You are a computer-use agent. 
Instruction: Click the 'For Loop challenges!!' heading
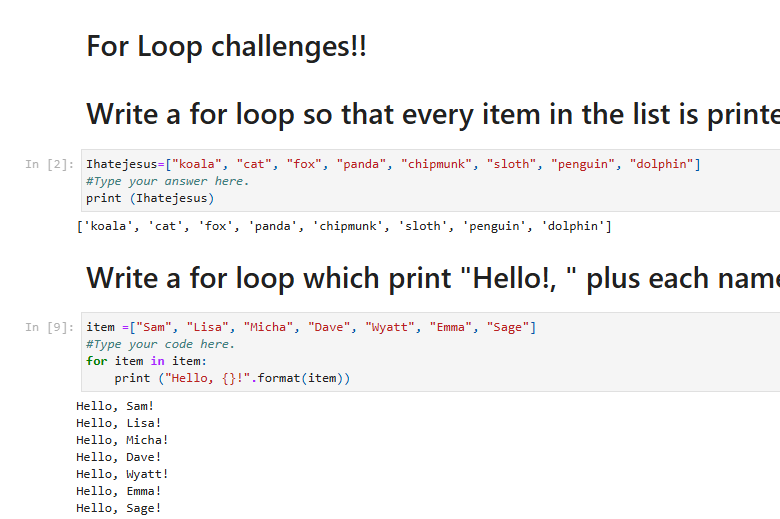(x=226, y=47)
